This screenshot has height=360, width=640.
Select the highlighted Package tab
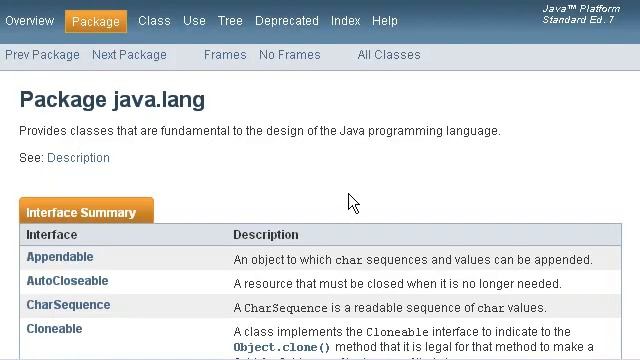pyautogui.click(x=96, y=21)
